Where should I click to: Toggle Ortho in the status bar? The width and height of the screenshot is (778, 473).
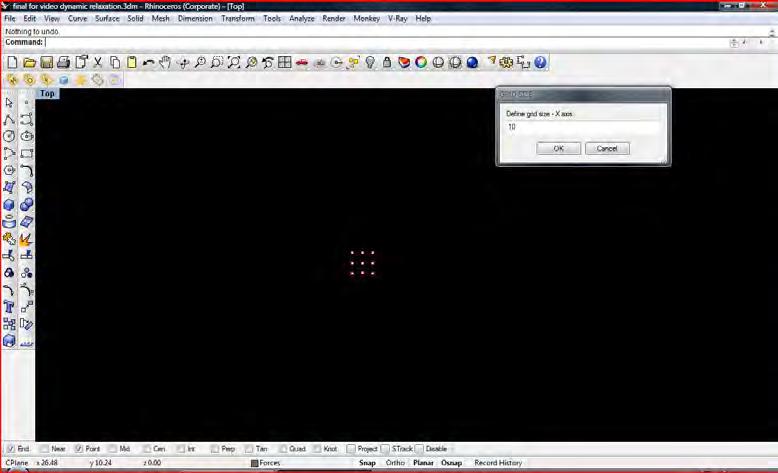tap(395, 463)
